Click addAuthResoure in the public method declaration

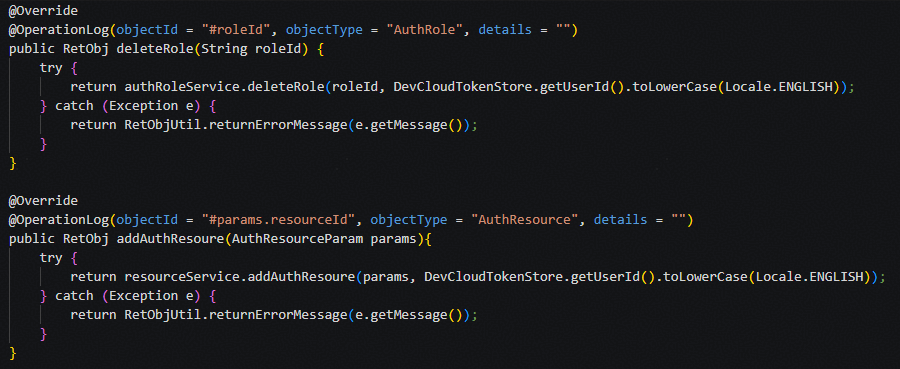click(169, 239)
